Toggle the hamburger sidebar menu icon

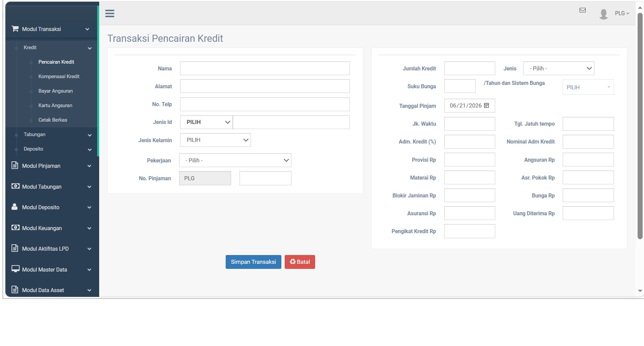tap(110, 13)
